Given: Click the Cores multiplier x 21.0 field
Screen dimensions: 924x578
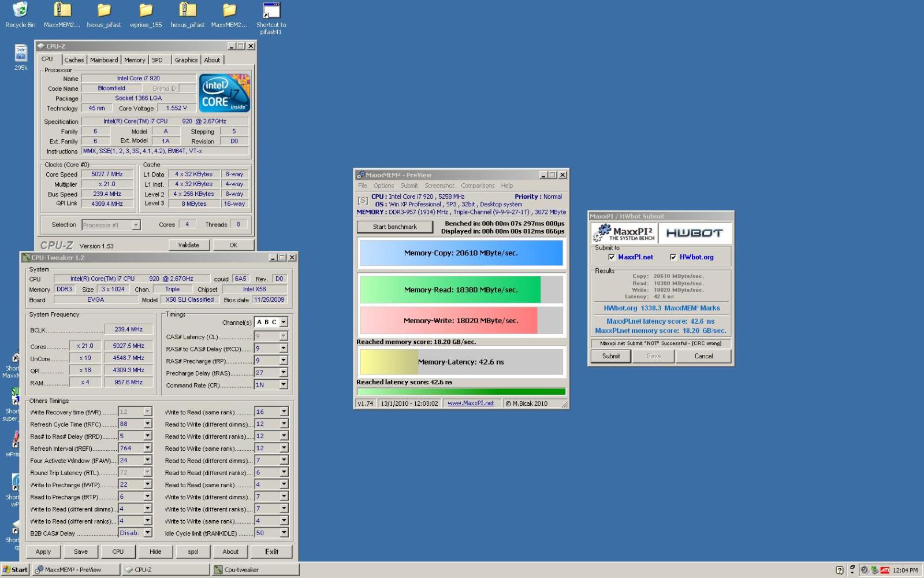Looking at the screenshot, I should (x=85, y=346).
